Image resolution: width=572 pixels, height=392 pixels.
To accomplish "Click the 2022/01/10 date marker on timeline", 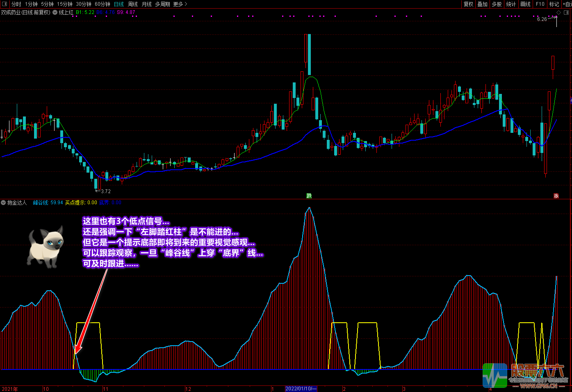I will (301, 389).
